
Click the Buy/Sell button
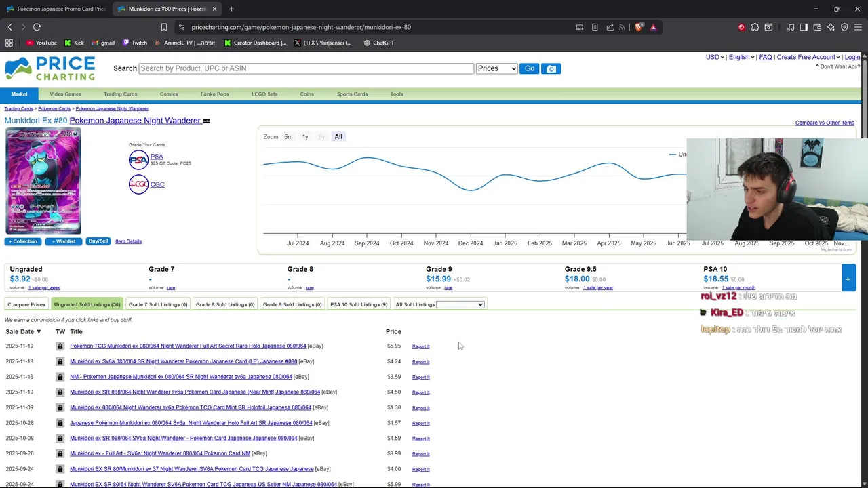click(x=98, y=241)
